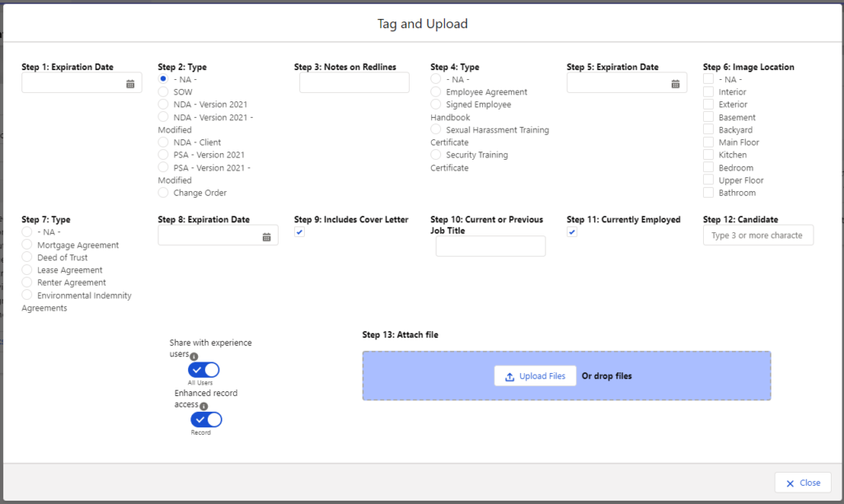The width and height of the screenshot is (844, 504).
Task: Open the Step 5 Expiration Date calendar picker
Action: (x=677, y=82)
